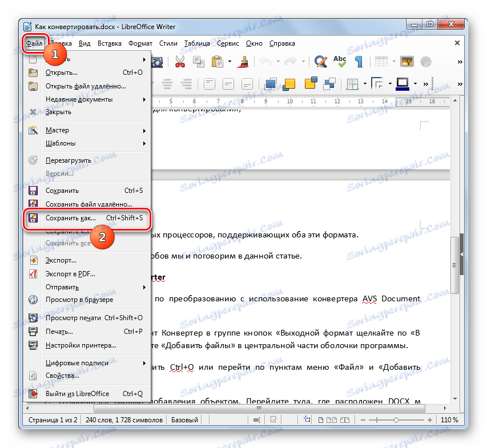
Task: Open the Paste options dropdown arrow
Action: coord(230,62)
